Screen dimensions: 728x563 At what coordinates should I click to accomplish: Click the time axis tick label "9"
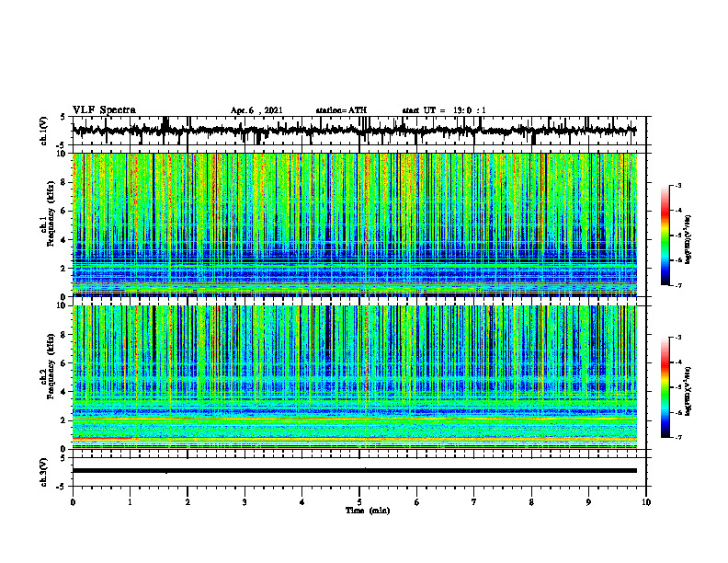point(588,502)
